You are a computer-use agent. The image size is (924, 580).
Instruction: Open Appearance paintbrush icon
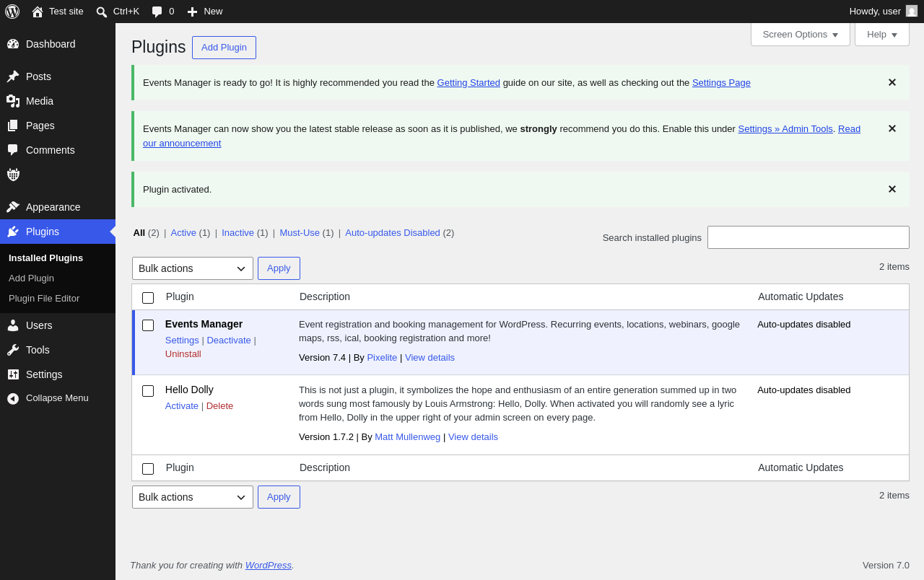[x=13, y=207]
